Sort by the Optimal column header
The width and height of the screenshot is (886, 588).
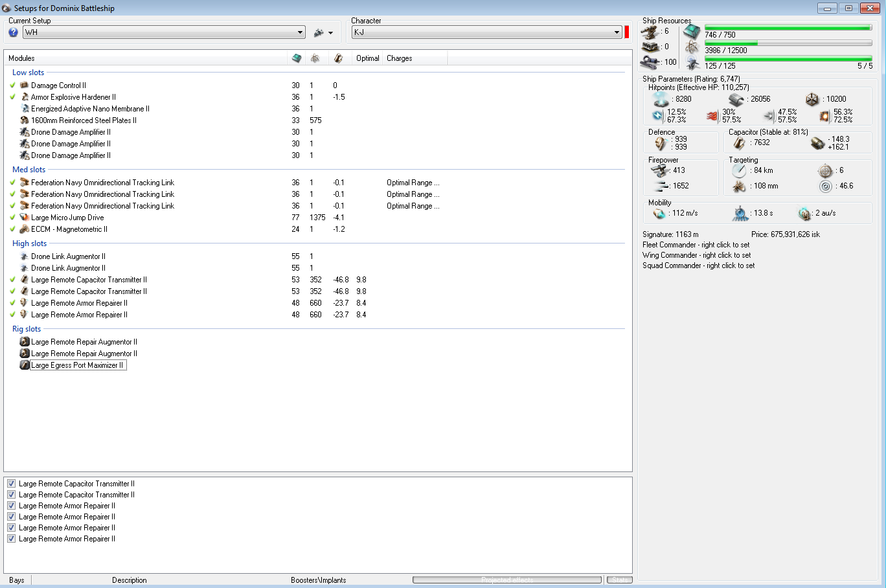tap(368, 58)
